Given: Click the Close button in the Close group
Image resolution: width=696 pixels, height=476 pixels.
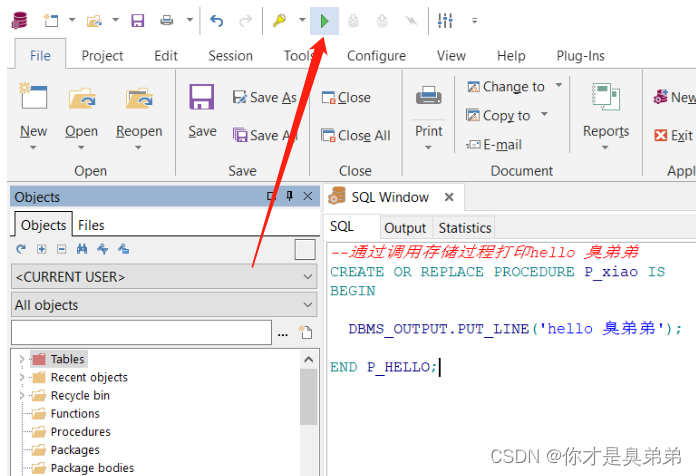Looking at the screenshot, I should click(346, 97).
